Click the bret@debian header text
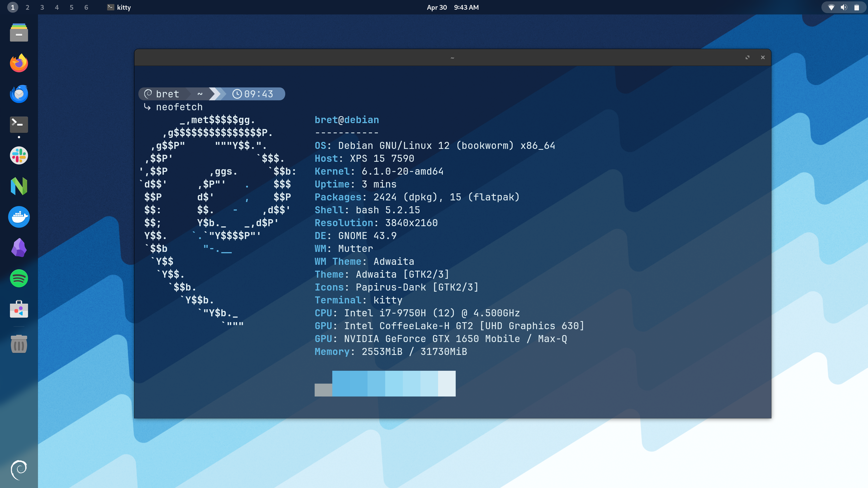Screen dimensions: 868x488 point(347,120)
